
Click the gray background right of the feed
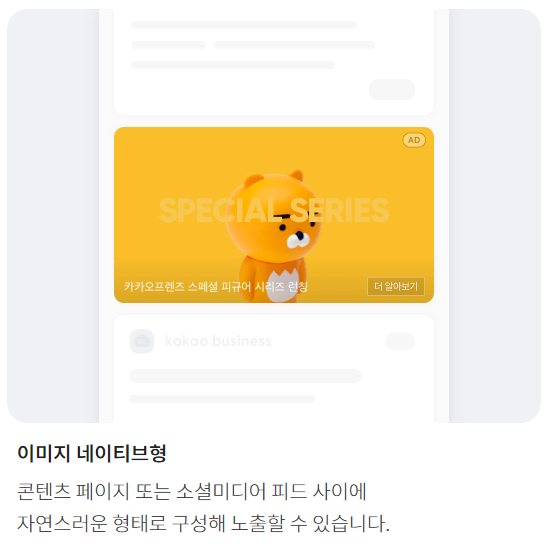tap(495, 216)
